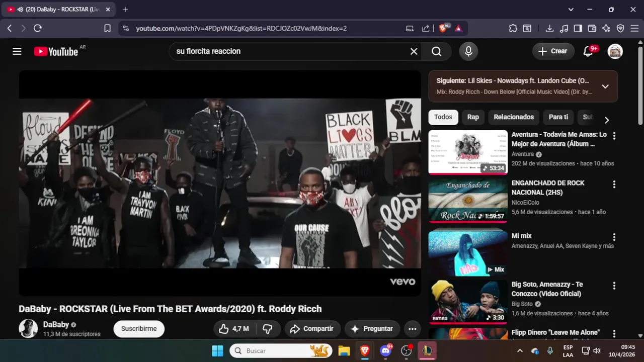
Task: Select the Para ti filter chip
Action: pyautogui.click(x=558, y=117)
